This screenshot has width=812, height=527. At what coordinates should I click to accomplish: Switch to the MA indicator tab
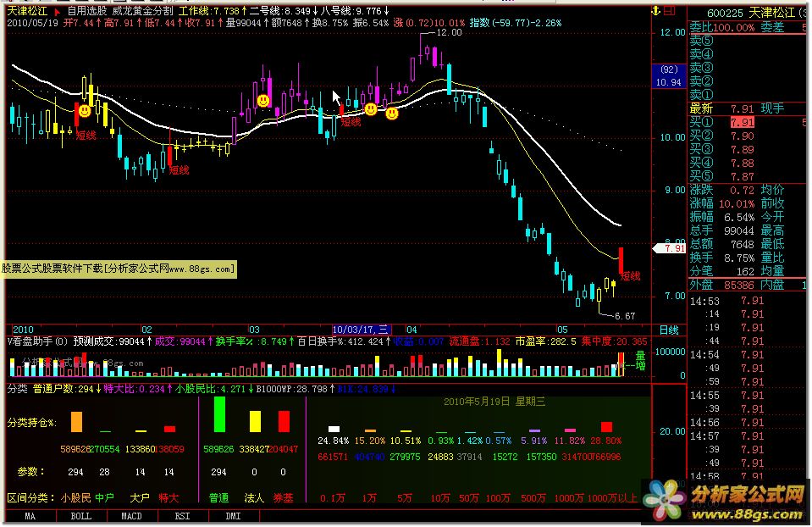30,516
